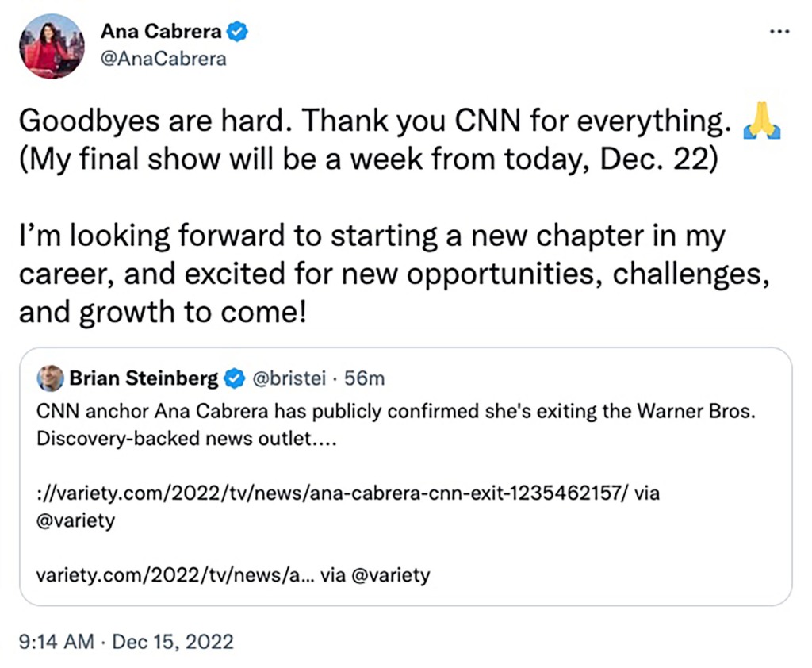Open Brian Steinberg's name in quoted tweet
The image size is (812, 668).
[144, 379]
